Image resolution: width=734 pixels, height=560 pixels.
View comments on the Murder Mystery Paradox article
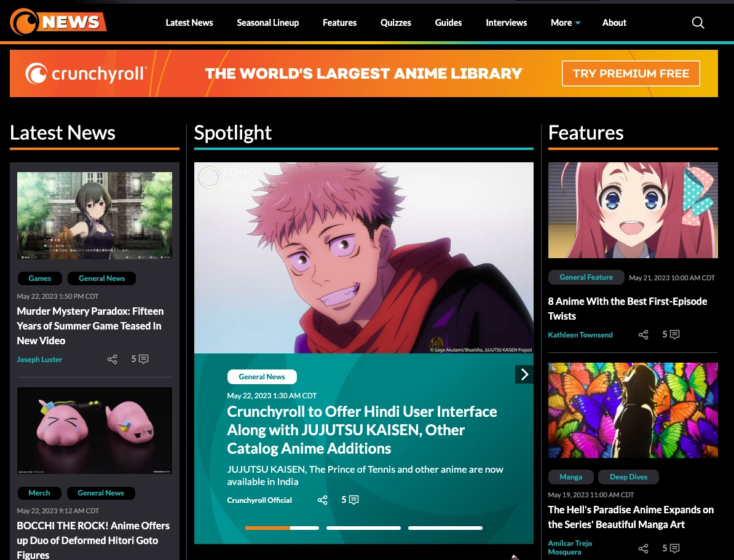(140, 359)
